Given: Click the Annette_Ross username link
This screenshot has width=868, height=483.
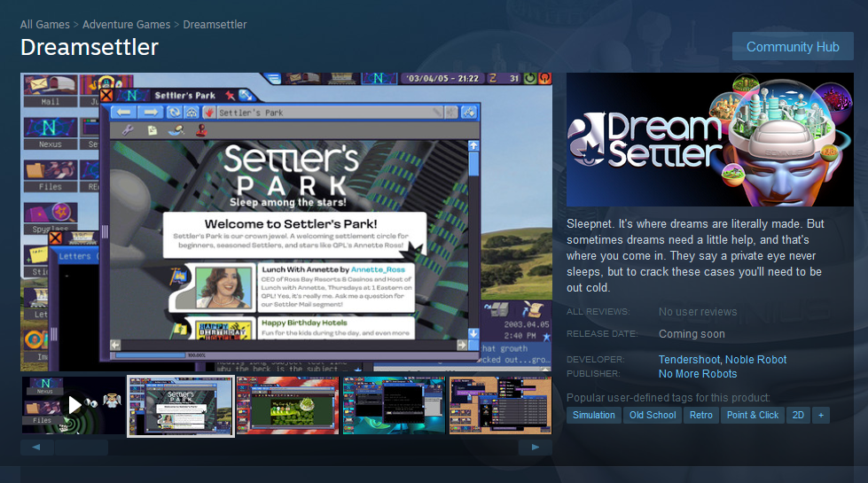Looking at the screenshot, I should 378,269.
